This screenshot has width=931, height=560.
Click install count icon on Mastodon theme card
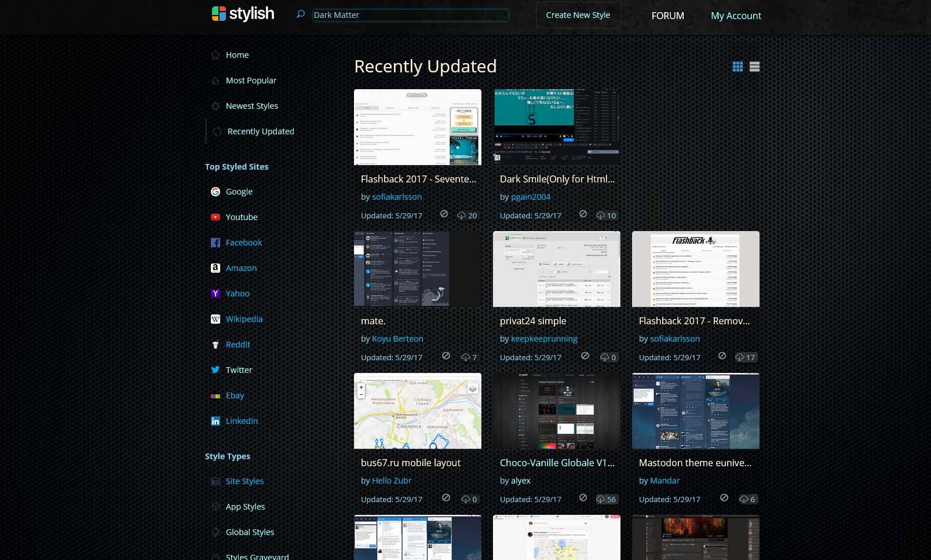[x=744, y=499]
